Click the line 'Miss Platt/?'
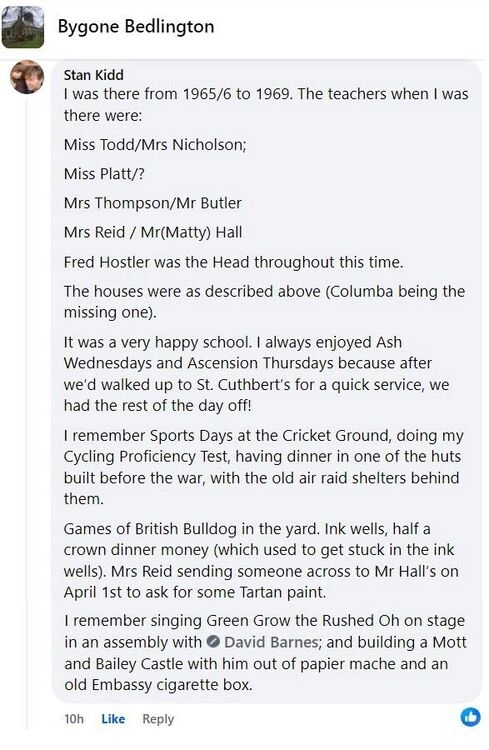Screen dimensions: 489x750 (x=104, y=174)
